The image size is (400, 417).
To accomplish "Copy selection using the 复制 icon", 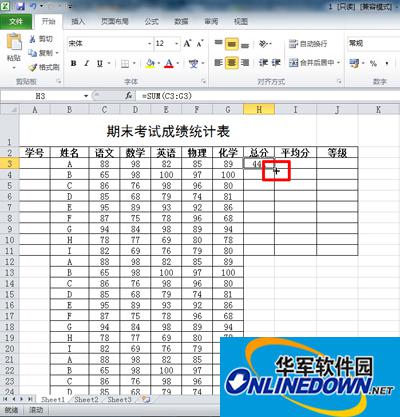I will (x=32, y=53).
